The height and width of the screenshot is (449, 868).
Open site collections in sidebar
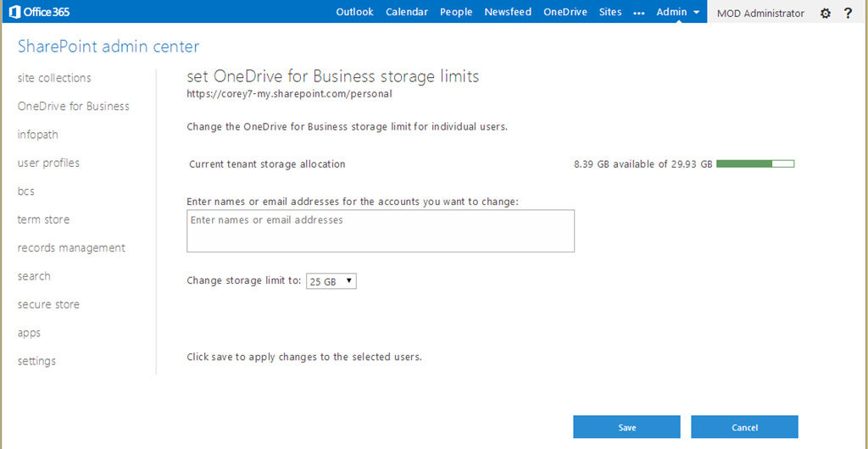(54, 78)
